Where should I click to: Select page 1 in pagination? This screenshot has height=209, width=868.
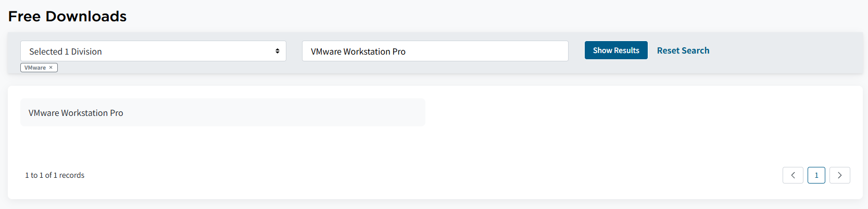coord(816,175)
